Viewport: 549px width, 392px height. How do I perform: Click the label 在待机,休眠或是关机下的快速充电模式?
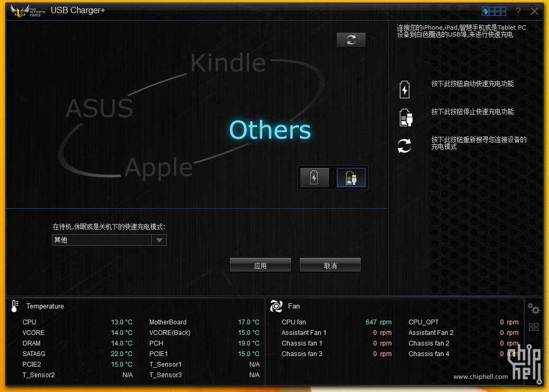click(x=109, y=227)
